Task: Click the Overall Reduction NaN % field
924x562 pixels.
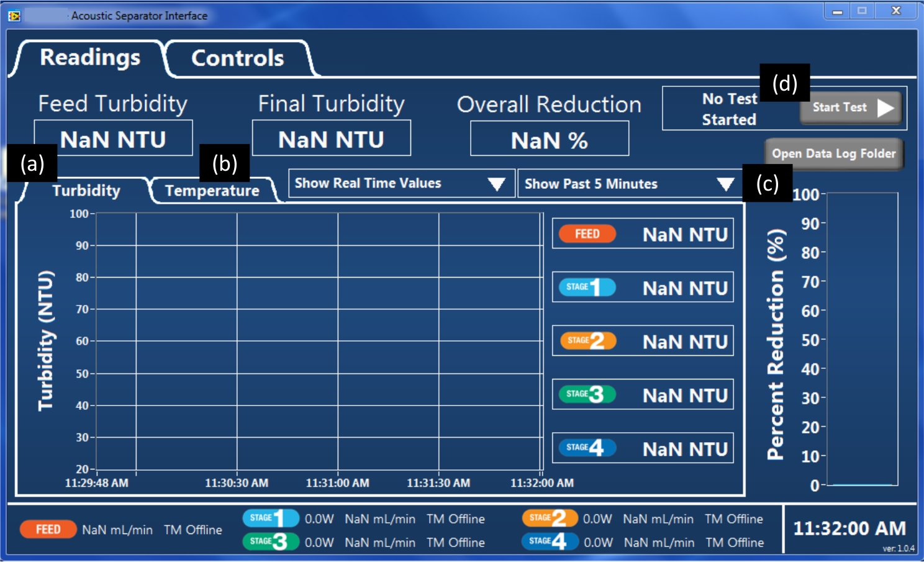Action: [550, 140]
